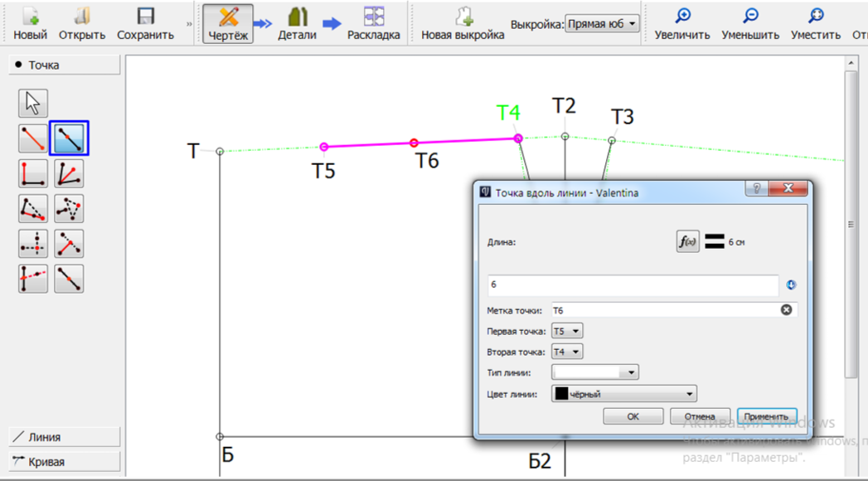This screenshot has width=868, height=481.
Task: Open formula editor f(x) button
Action: [x=687, y=241]
